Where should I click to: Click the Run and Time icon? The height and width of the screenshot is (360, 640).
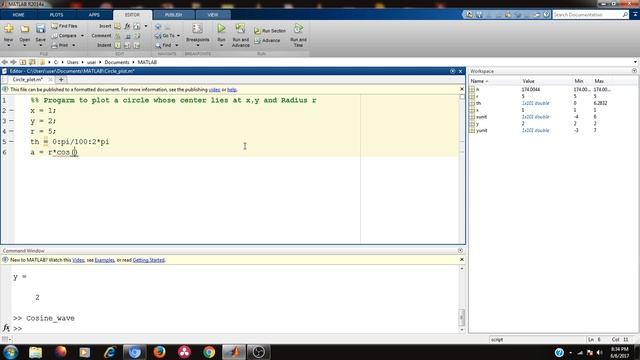click(x=298, y=29)
